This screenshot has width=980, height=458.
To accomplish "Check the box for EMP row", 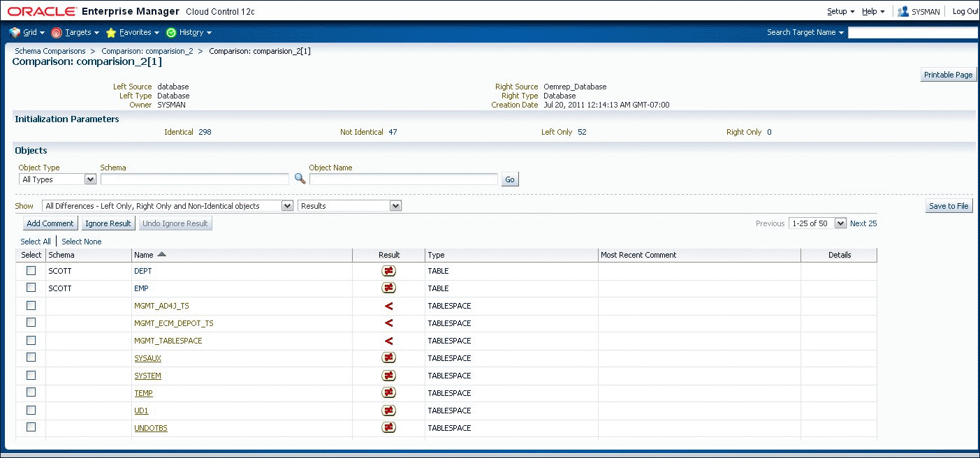I will [31, 288].
